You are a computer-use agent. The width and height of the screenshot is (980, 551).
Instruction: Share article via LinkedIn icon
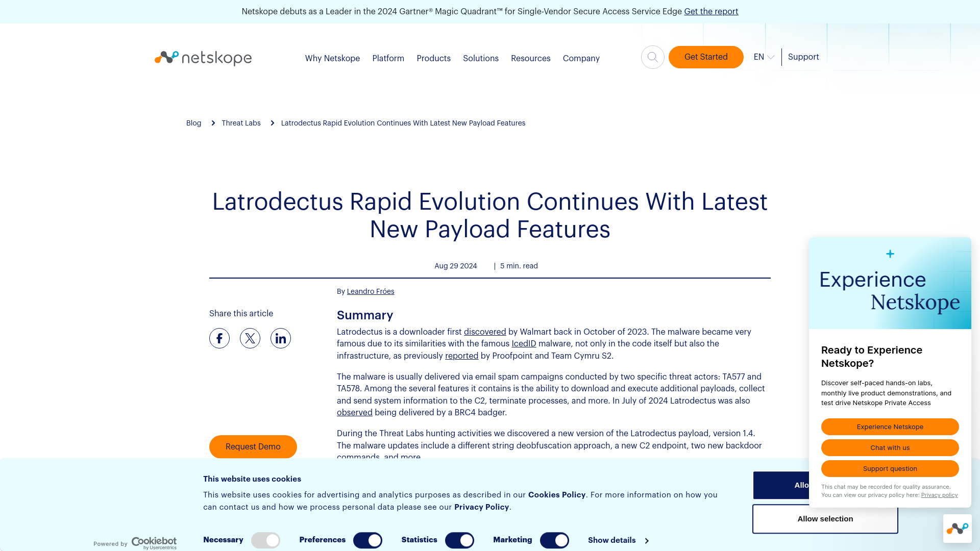(281, 338)
